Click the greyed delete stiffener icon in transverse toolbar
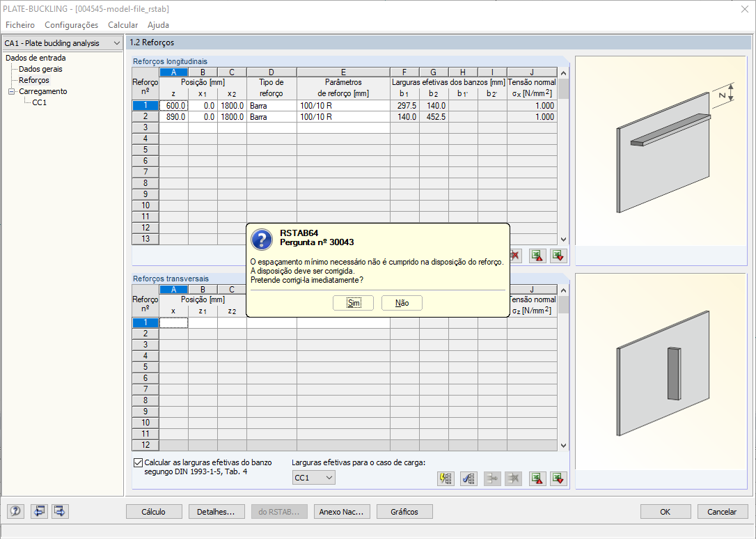 [514, 478]
